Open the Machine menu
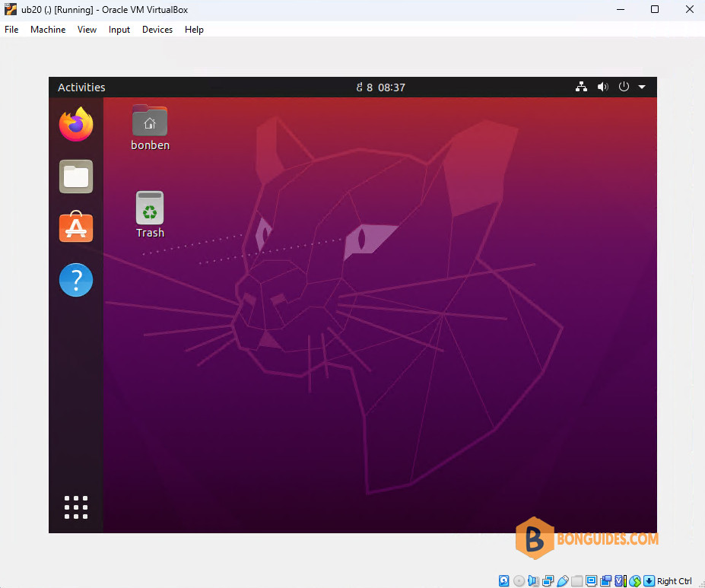 click(48, 30)
